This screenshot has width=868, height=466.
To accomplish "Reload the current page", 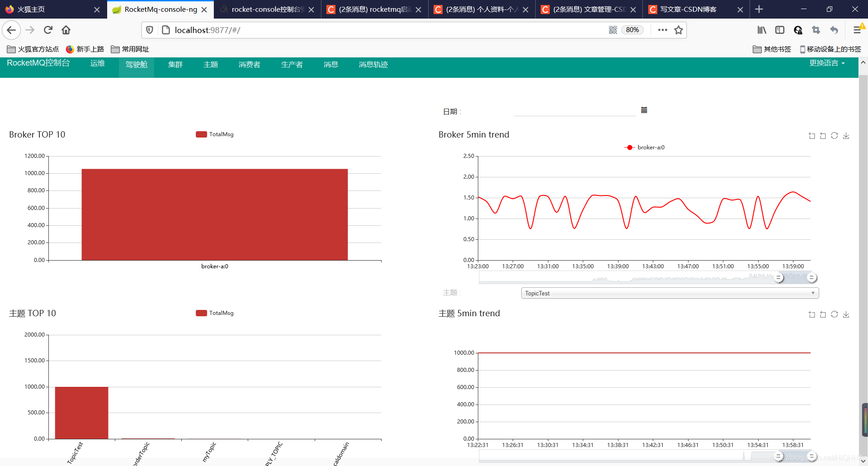I will 48,30.
